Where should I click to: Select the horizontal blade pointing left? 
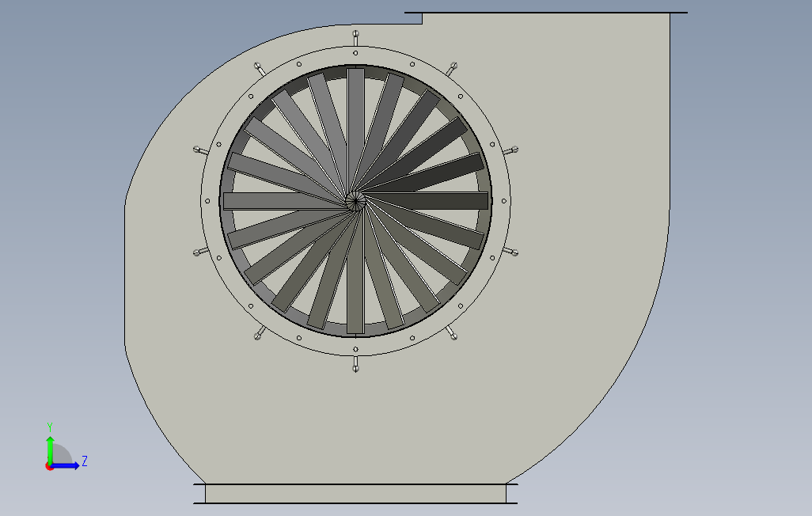(286, 201)
